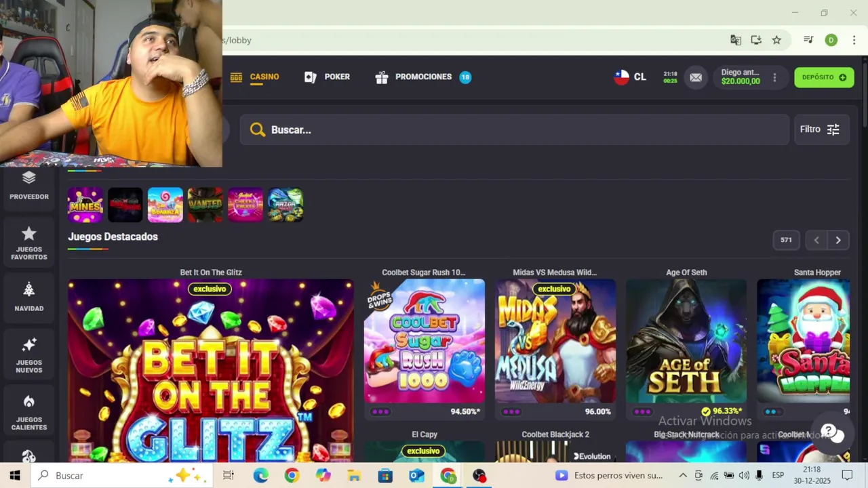Open the Windows Start menu
This screenshot has height=488, width=868.
pyautogui.click(x=15, y=476)
